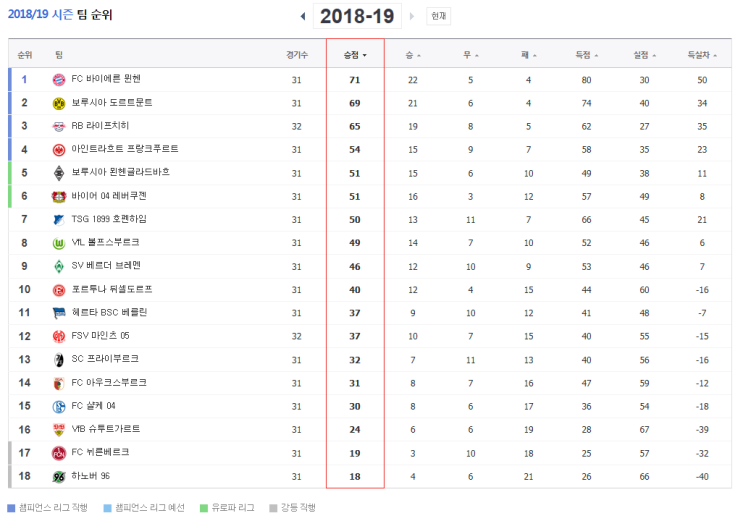Viewport: 743px width, 521px height.
Task: Open VfB 슈투트가르트 team name link
Action: 106,429
